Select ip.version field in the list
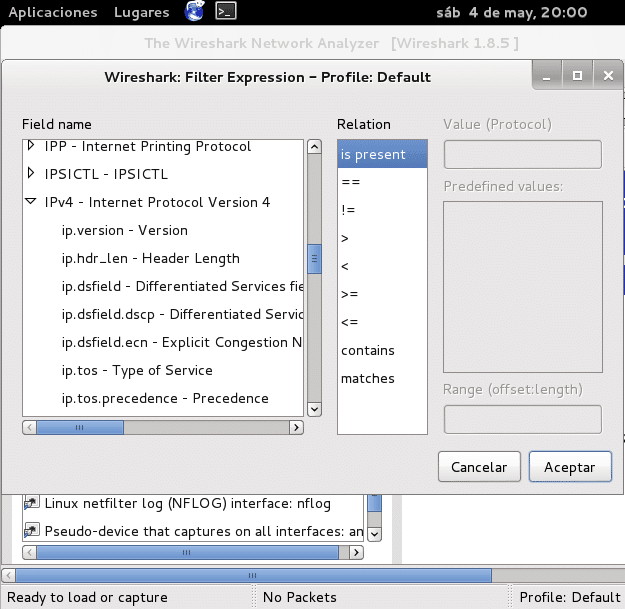625x609 pixels. click(124, 231)
